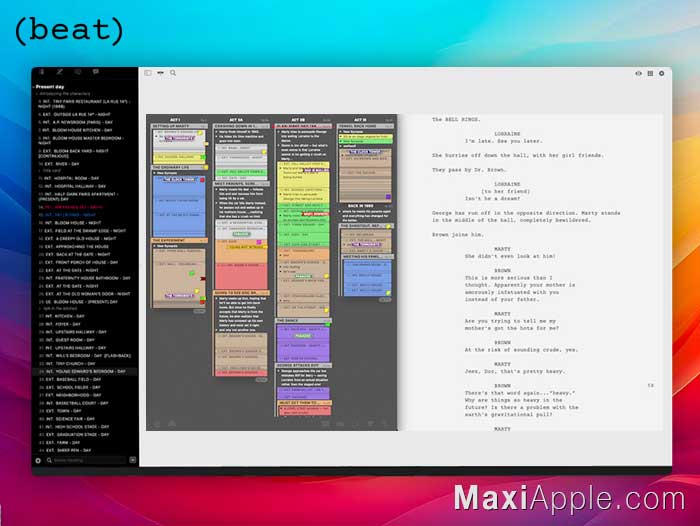Open the red scene card in ACT IIA

coord(241,276)
